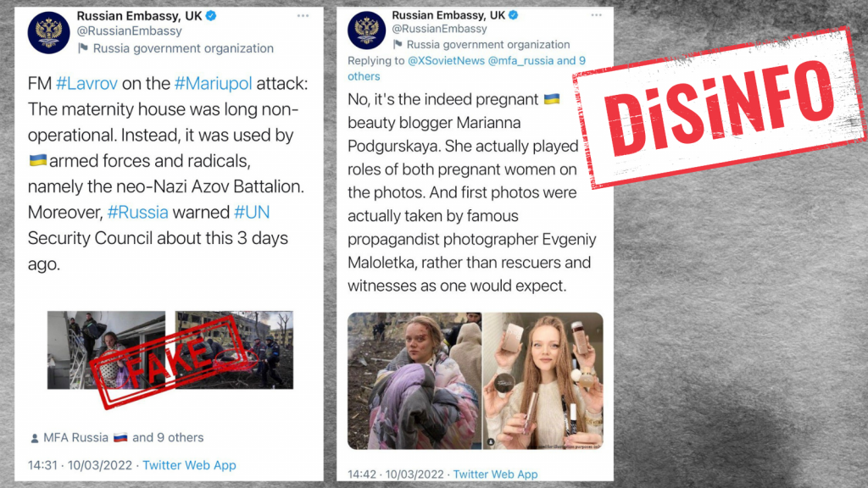868x488 pixels.
Task: Open the woman-in-blanket photo
Action: click(415, 380)
